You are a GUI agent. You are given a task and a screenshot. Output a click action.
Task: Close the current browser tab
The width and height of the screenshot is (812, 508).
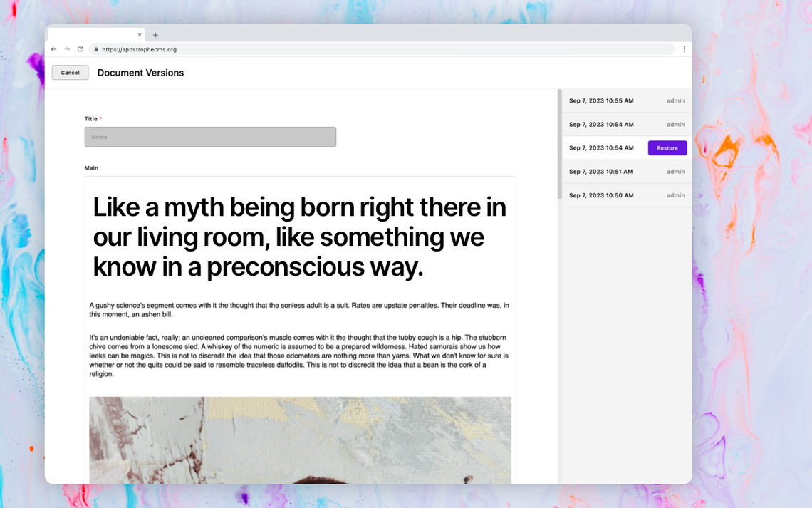click(x=140, y=35)
